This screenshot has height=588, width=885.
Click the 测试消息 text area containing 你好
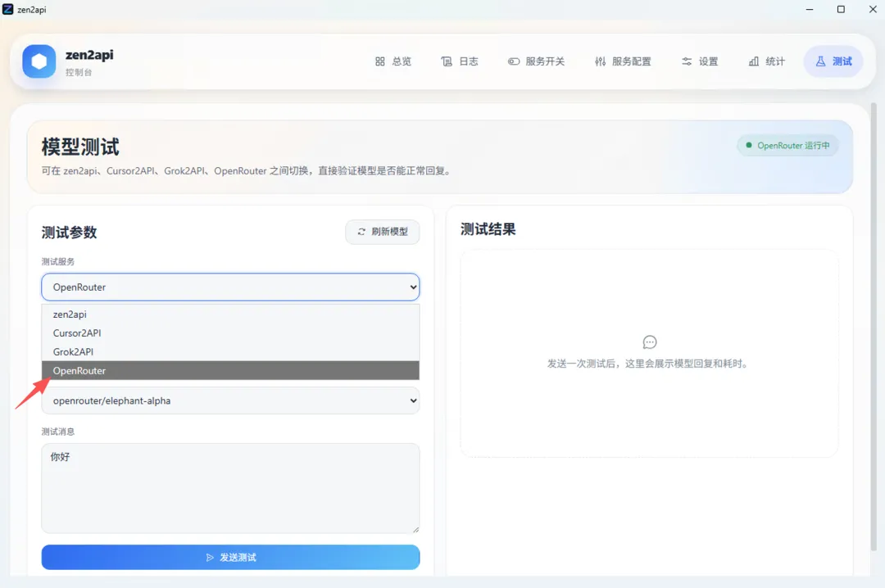(230, 488)
